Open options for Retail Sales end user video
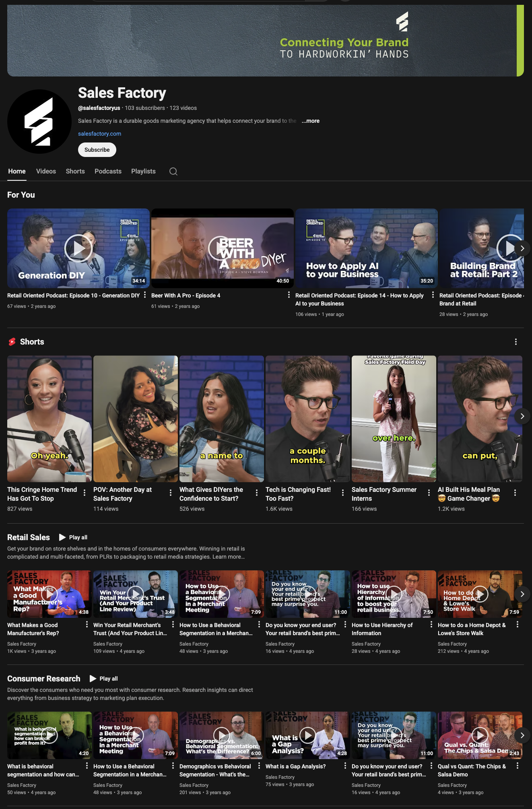The height and width of the screenshot is (809, 532). click(345, 625)
